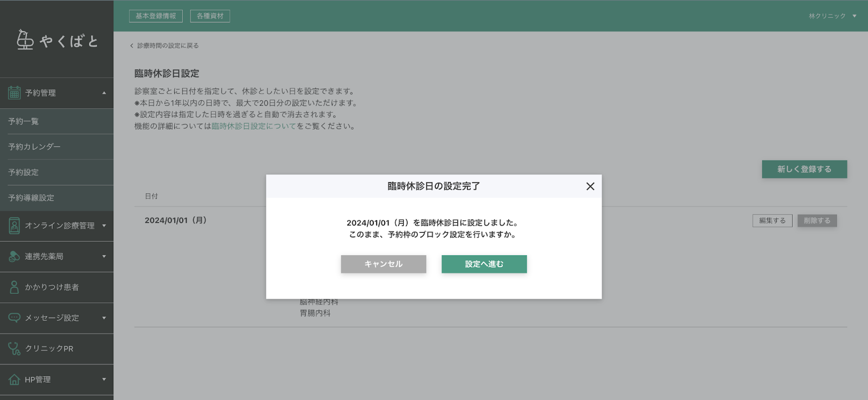Image resolution: width=868 pixels, height=400 pixels.
Task: Click back chevron beside 診療時間の設定に戻る
Action: [131, 46]
